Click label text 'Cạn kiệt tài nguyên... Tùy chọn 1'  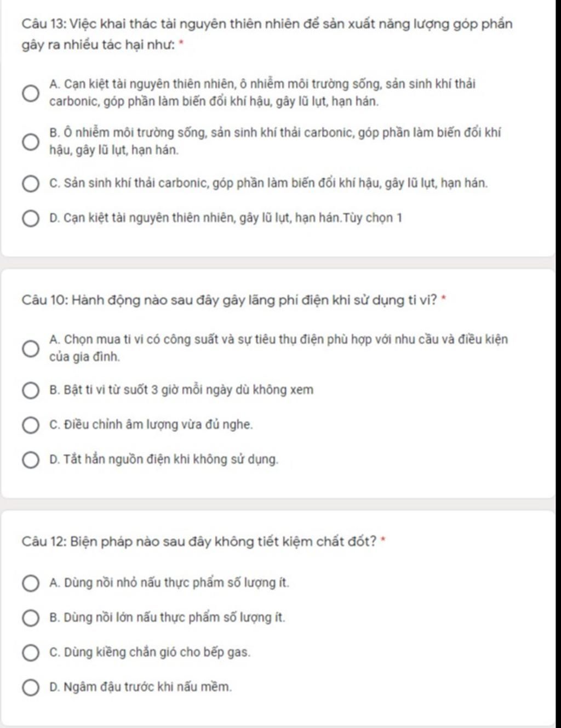(225, 219)
